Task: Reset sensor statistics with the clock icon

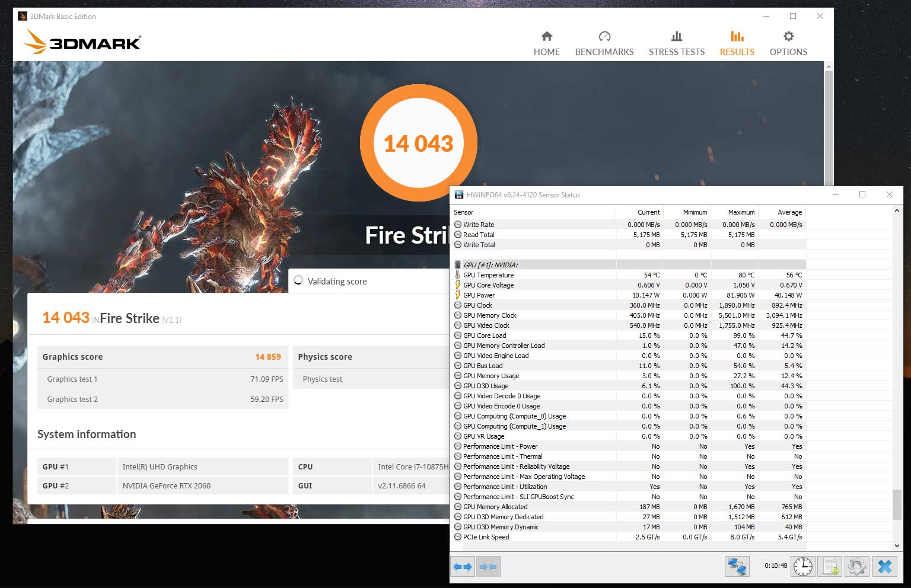Action: pos(803,566)
